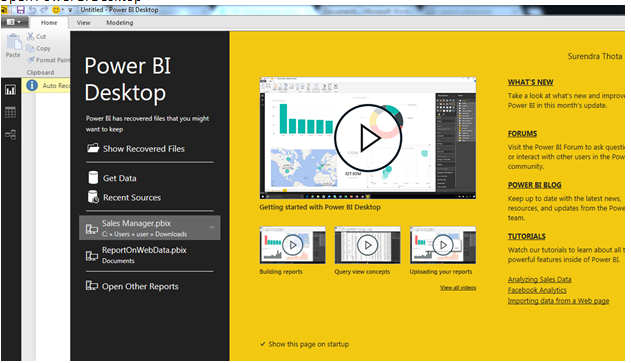Click Open Other Reports

point(140,287)
